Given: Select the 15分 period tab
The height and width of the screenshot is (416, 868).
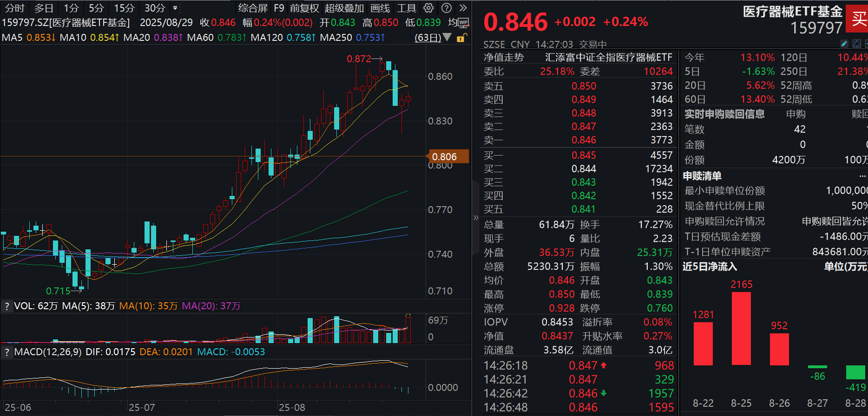Looking at the screenshot, I should [124, 8].
